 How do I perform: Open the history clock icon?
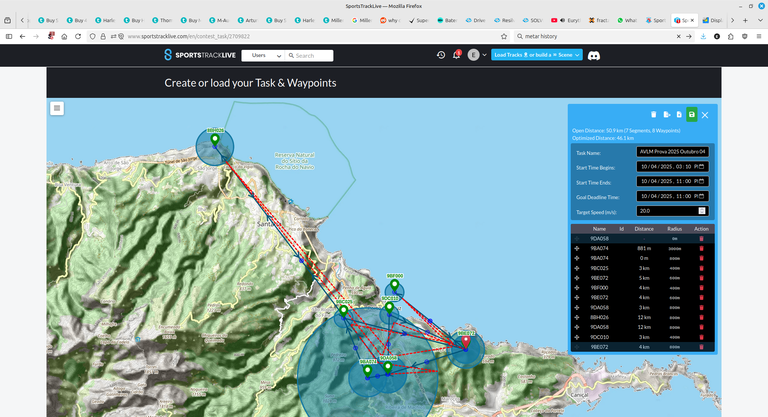[441, 55]
